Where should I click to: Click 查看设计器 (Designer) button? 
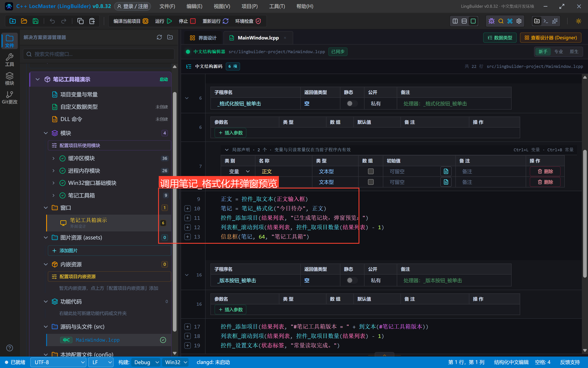551,38
